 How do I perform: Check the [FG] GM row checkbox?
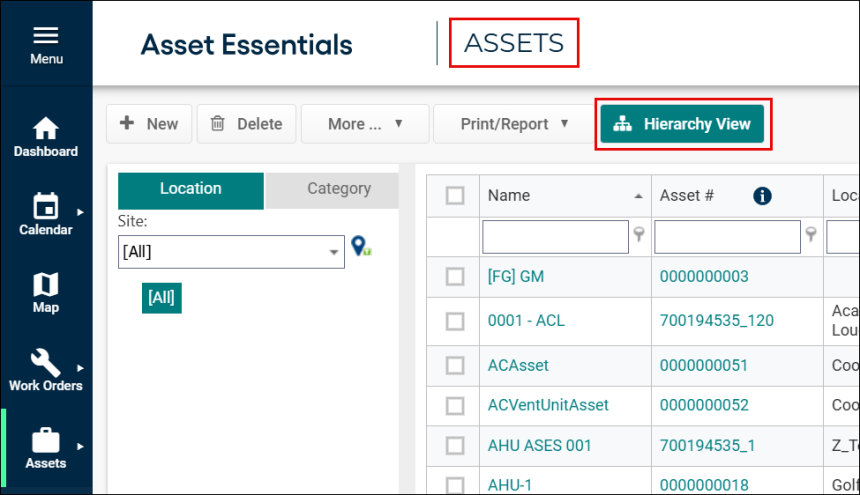(x=455, y=276)
